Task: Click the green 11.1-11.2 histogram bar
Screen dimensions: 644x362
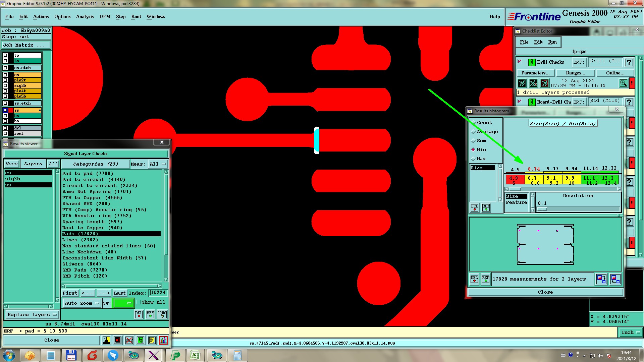Action: pos(590,180)
